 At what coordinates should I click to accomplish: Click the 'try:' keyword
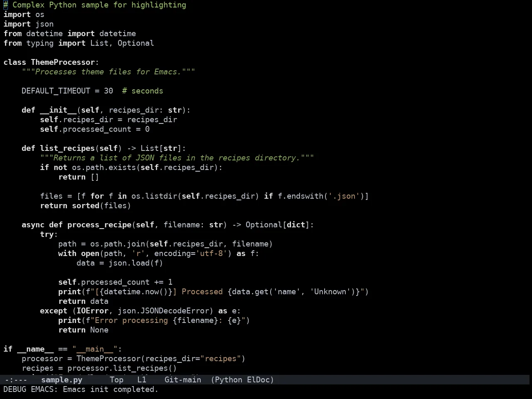(49, 234)
